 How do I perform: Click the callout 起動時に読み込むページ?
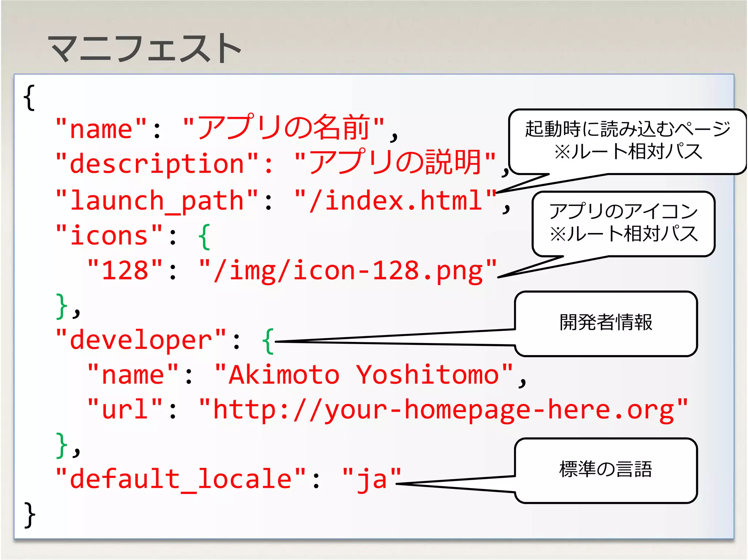point(627,141)
